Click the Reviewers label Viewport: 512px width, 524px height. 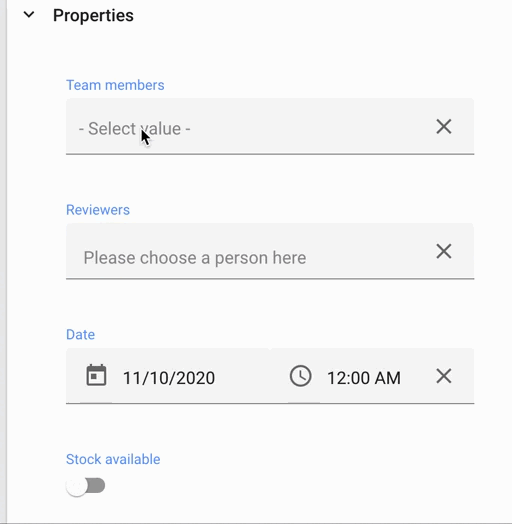click(x=98, y=210)
